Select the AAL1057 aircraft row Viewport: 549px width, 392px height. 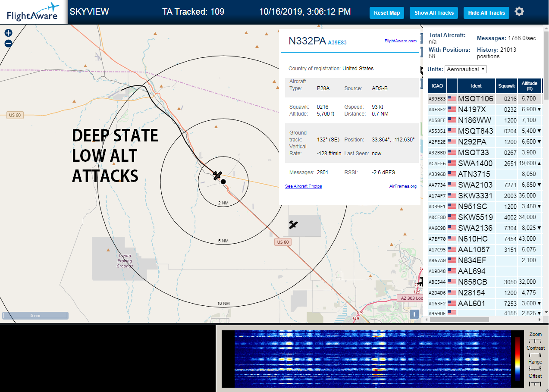click(x=485, y=250)
